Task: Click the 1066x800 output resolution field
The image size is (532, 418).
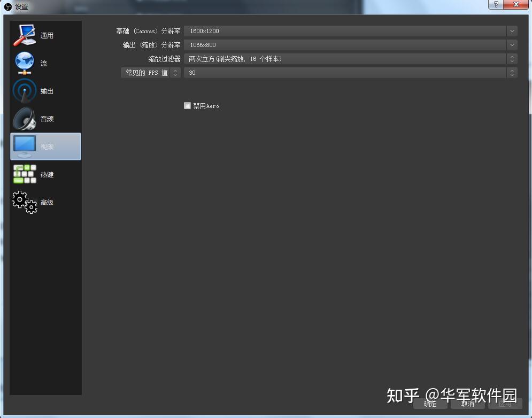Action: (346, 45)
